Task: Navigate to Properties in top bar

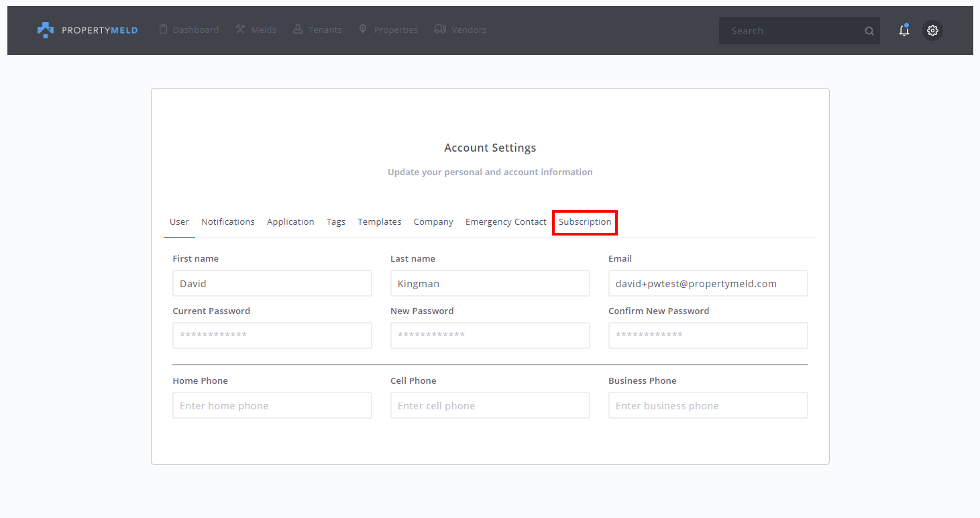Action: tap(388, 30)
